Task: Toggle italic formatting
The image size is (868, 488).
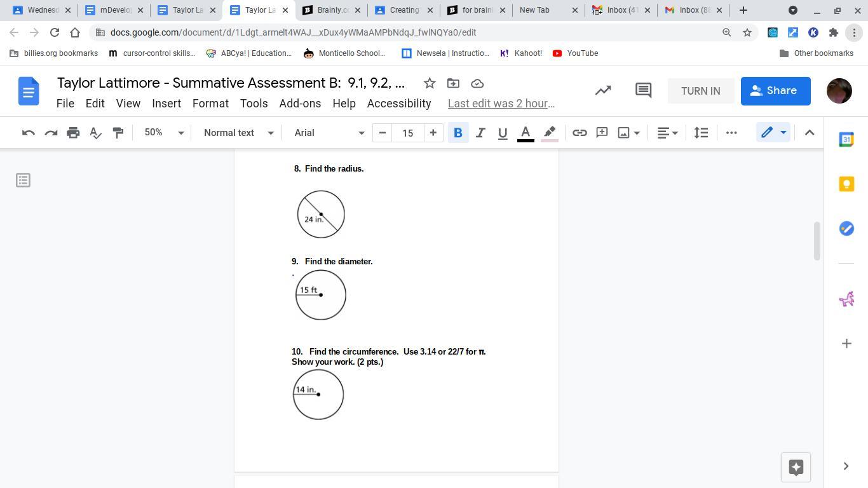Action: click(480, 133)
